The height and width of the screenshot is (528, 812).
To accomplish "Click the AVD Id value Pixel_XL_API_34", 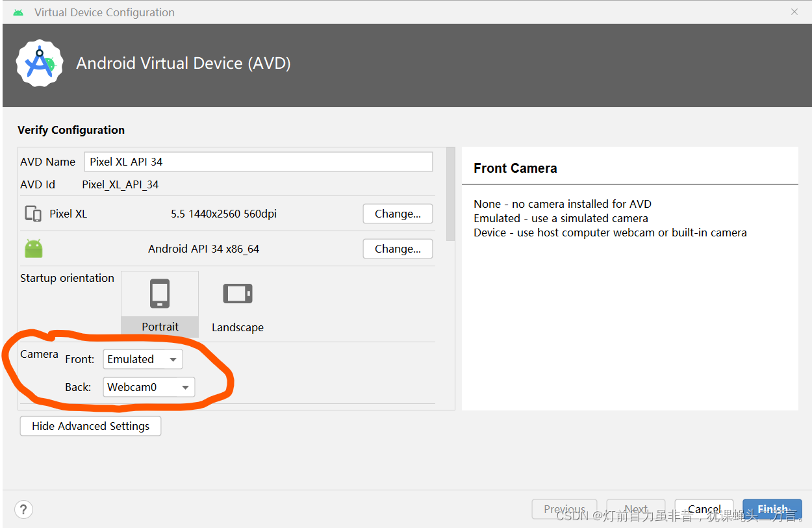I will coord(120,184).
